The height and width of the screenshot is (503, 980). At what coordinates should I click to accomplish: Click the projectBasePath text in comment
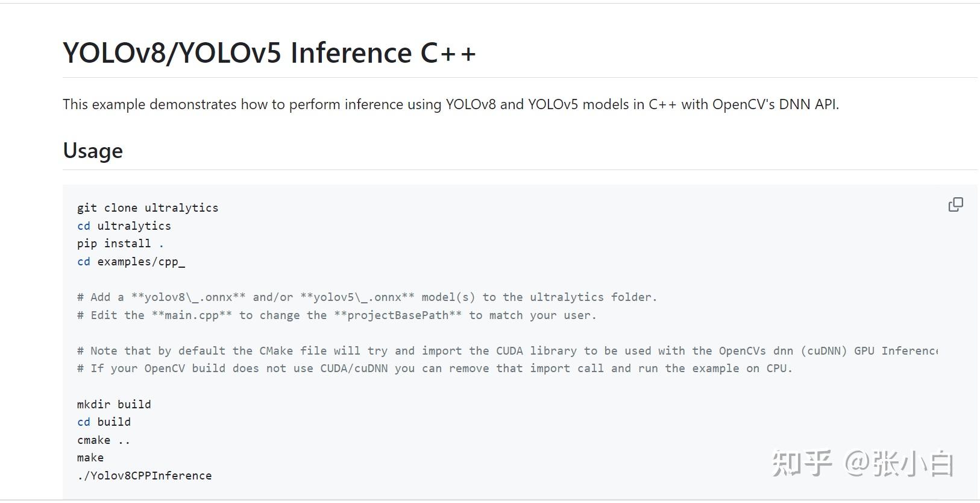coord(398,315)
